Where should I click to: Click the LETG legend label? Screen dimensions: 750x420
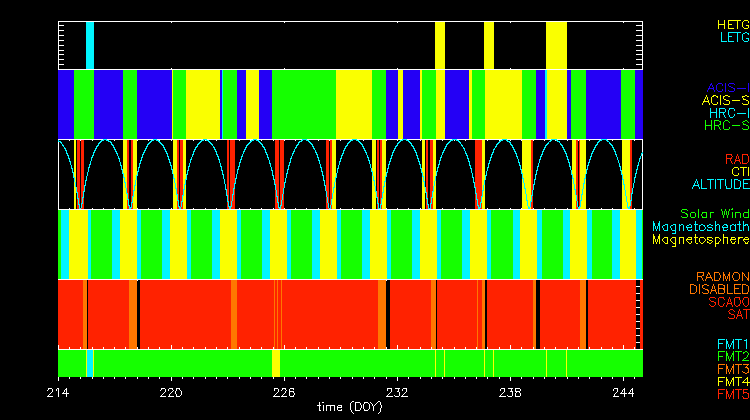click(733, 37)
